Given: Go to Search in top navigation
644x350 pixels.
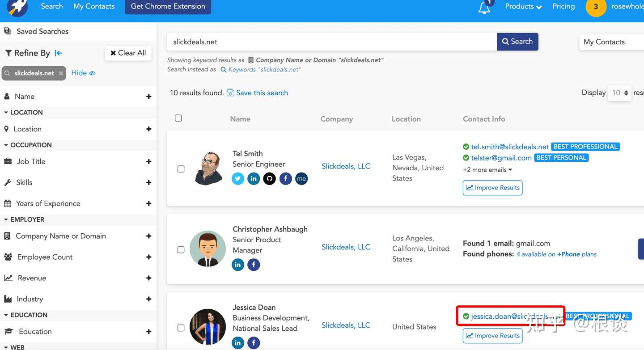Looking at the screenshot, I should pos(52,6).
